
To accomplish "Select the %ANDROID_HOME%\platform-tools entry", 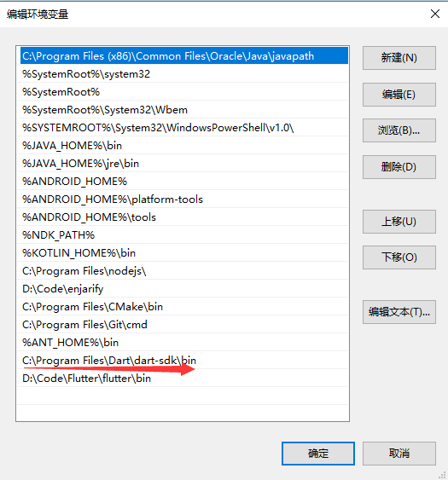I will coord(183,199).
